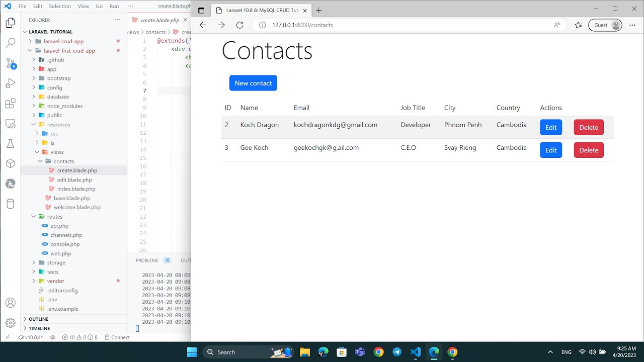Image resolution: width=644 pixels, height=362 pixels.
Task: Open Run and Debug view
Action: 10,83
